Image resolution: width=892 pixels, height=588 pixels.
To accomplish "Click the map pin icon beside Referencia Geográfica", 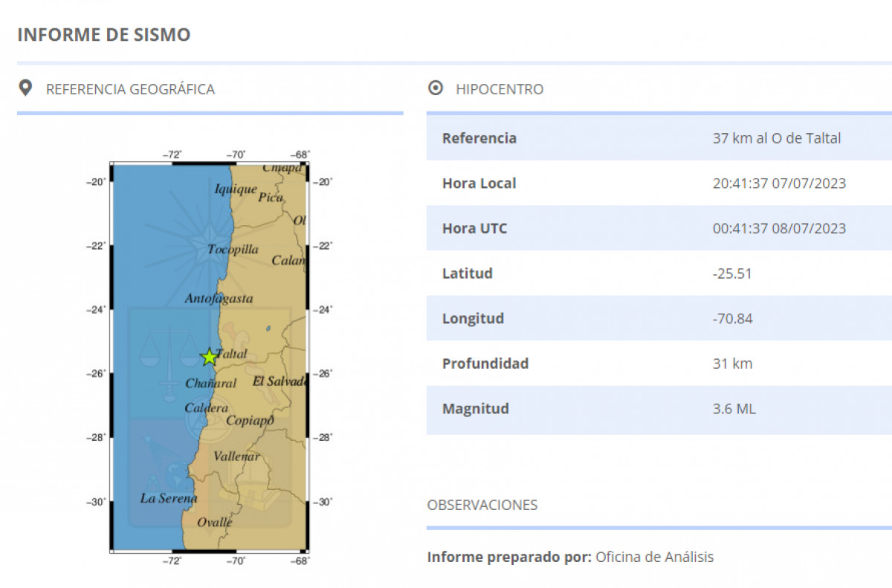I will 25,88.
